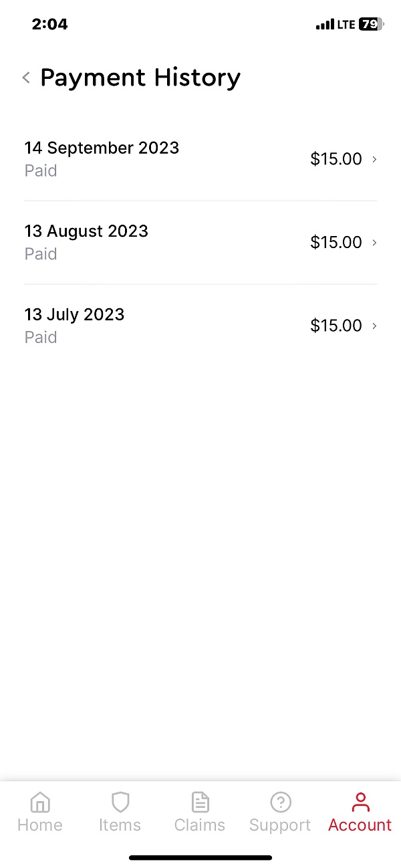401x868 pixels.
Task: Expand the 13 July 2023 payment chevron
Action: (374, 326)
